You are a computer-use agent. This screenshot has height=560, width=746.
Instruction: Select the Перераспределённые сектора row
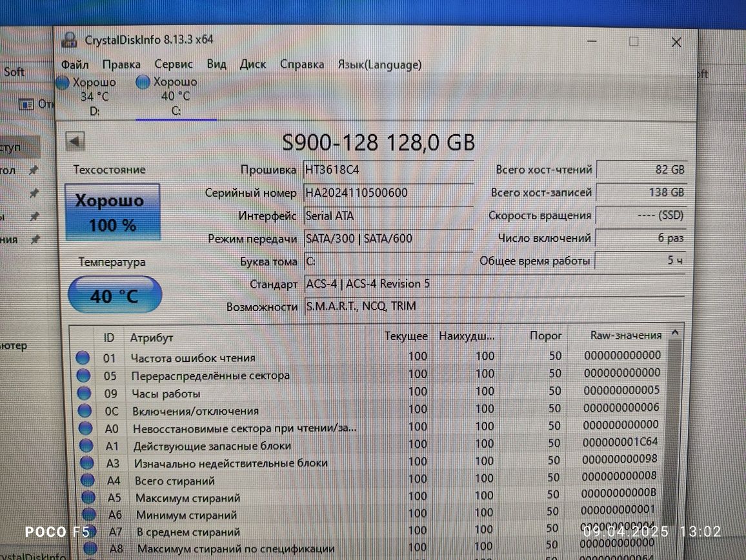coord(368,374)
